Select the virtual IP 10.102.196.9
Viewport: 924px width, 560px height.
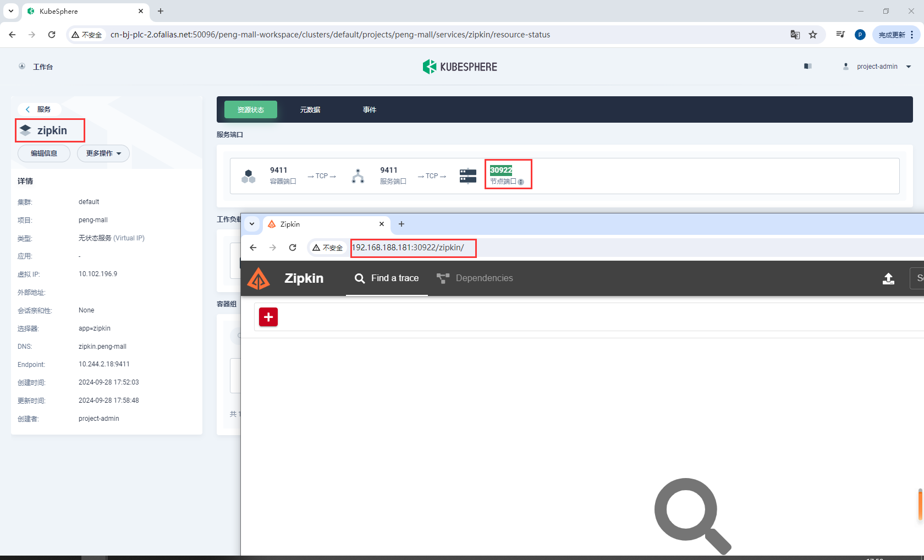[x=98, y=274]
